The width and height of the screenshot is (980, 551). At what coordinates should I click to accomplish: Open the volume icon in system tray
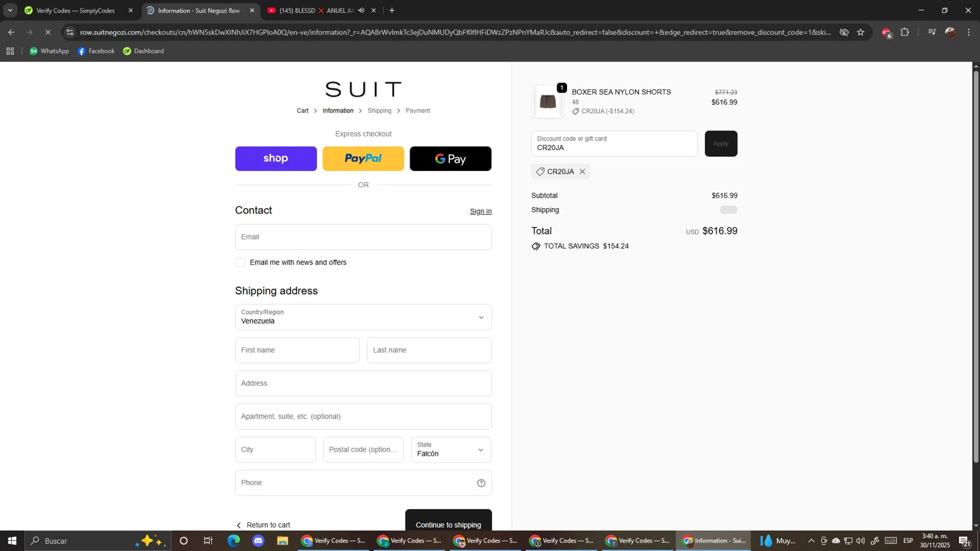(x=860, y=541)
